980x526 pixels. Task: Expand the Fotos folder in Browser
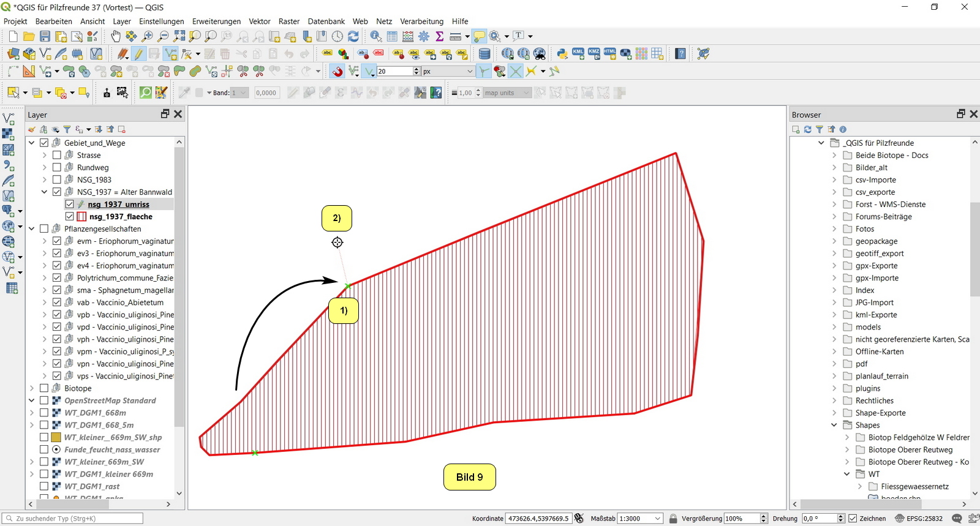point(834,229)
